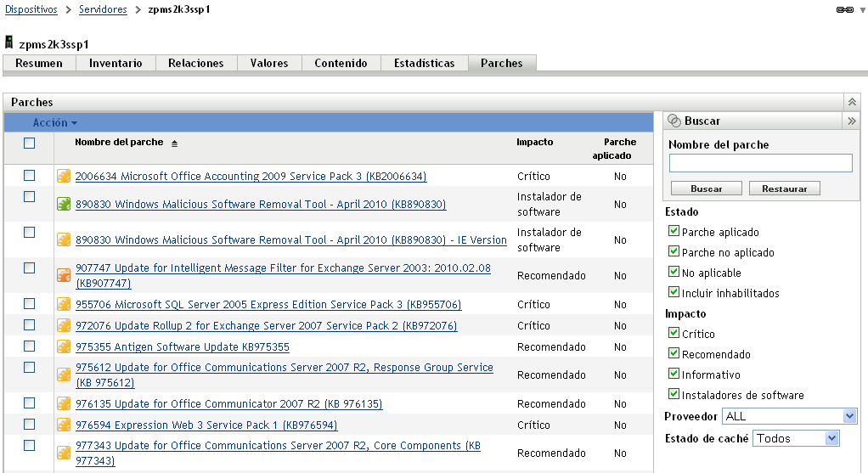Open the Relaciones tab
The height and width of the screenshot is (473, 868).
pyautogui.click(x=196, y=63)
